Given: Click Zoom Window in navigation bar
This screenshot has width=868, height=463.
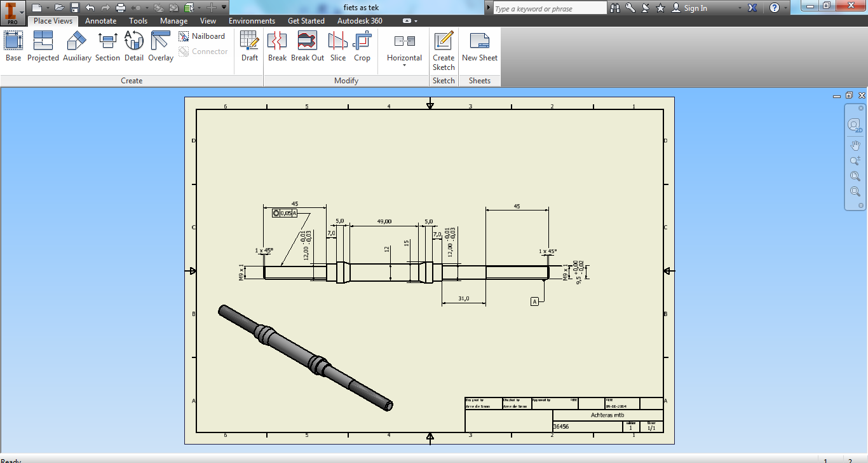Looking at the screenshot, I should [x=855, y=191].
